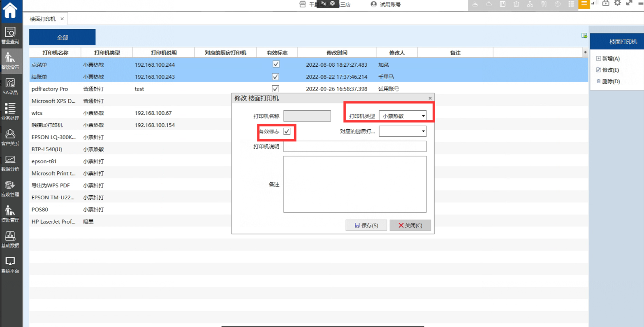This screenshot has width=644, height=327.
Task: Click the Home icon in the sidebar
Action: [x=10, y=10]
